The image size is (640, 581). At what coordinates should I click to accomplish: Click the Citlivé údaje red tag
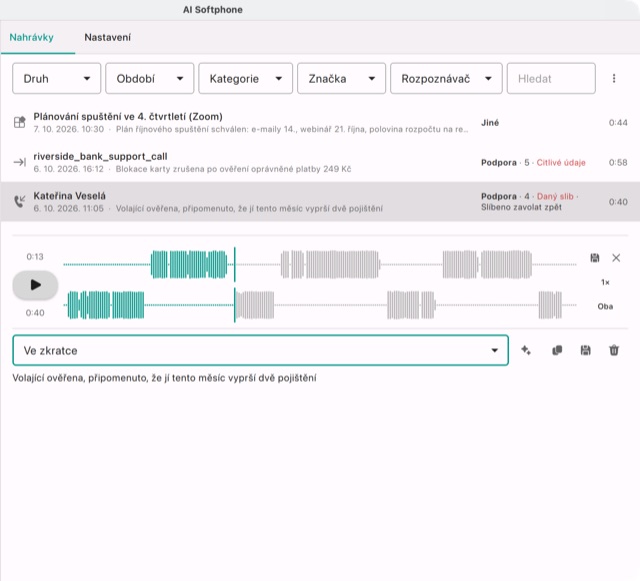coord(561,163)
